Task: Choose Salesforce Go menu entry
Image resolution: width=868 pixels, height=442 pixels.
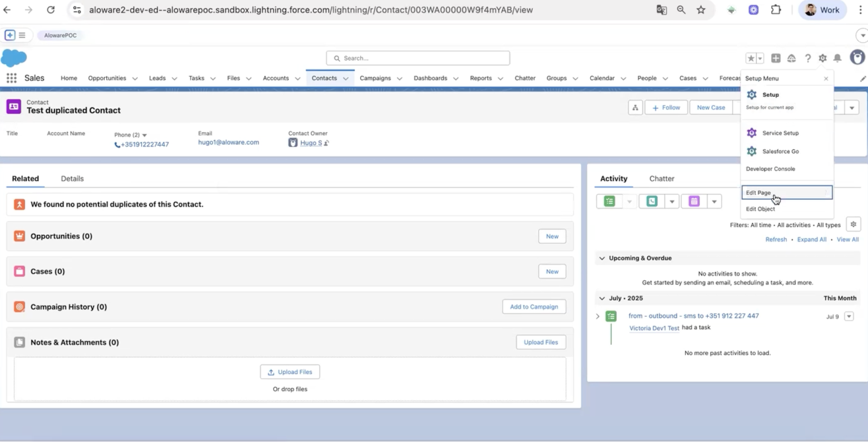Action: [787, 151]
